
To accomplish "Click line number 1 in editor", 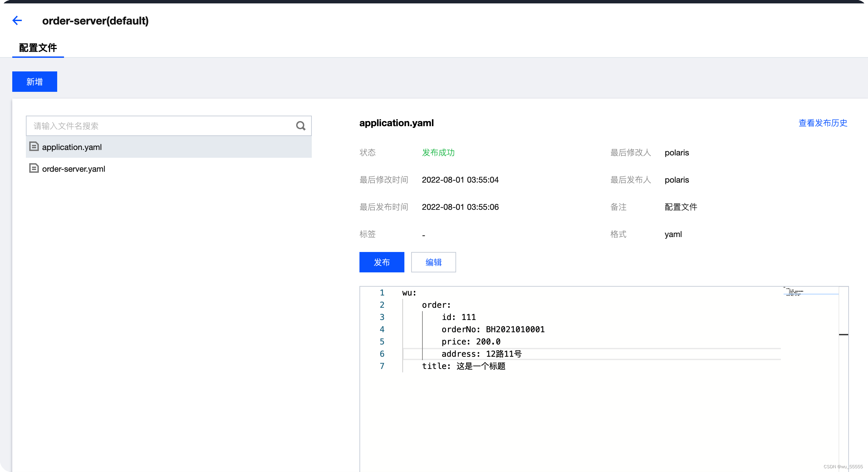I will pos(382,293).
